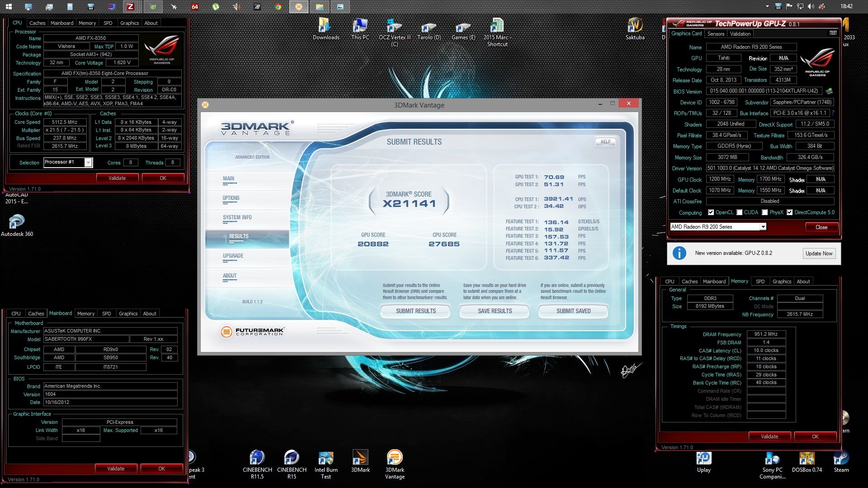Click the 18:42 taskbar clock
Screen dimensions: 868x488
846,6
